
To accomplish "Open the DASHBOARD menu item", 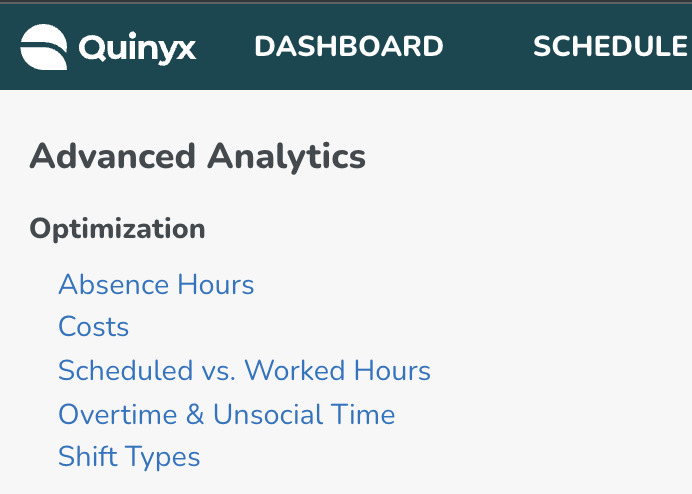I will [x=349, y=46].
